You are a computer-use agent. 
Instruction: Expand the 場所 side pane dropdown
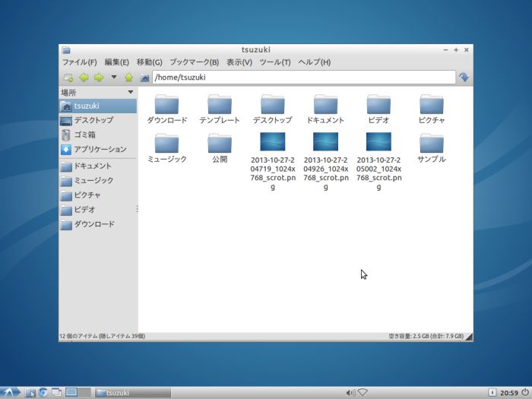point(131,92)
